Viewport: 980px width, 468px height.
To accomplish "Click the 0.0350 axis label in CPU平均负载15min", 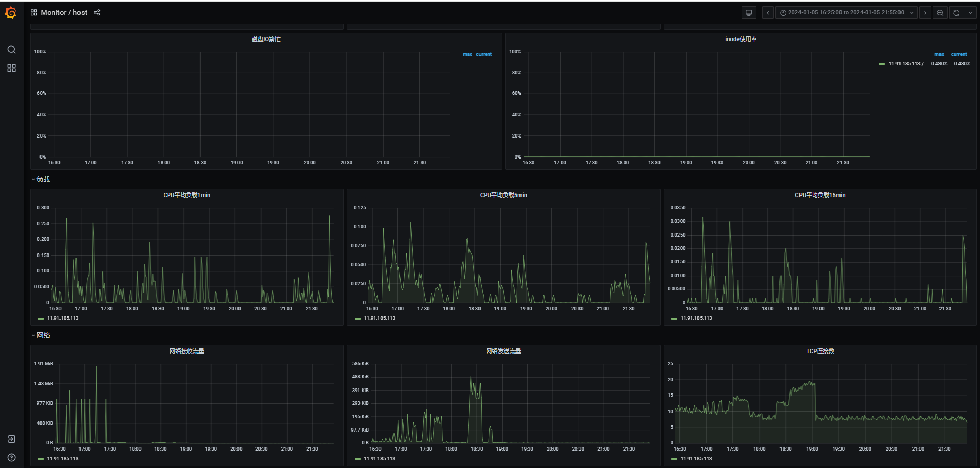I will 677,208.
